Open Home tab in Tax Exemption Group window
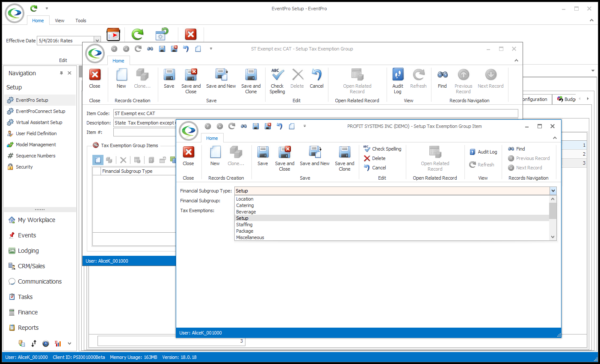The image size is (600, 364). point(118,61)
